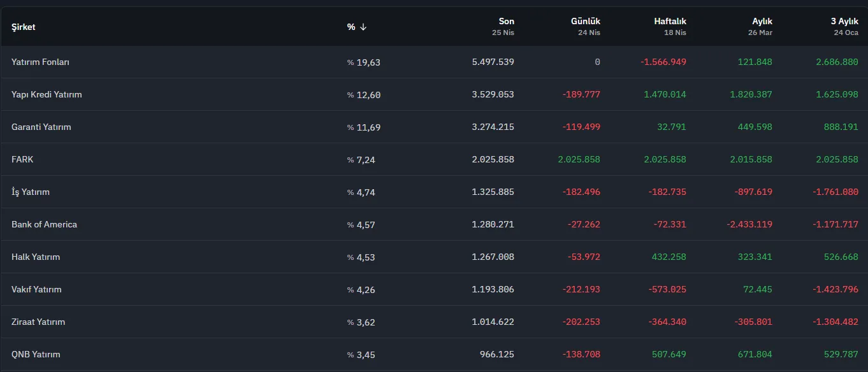868x372 pixels.
Task: Select Vakıf Yatırım entry
Action: [x=36, y=289]
